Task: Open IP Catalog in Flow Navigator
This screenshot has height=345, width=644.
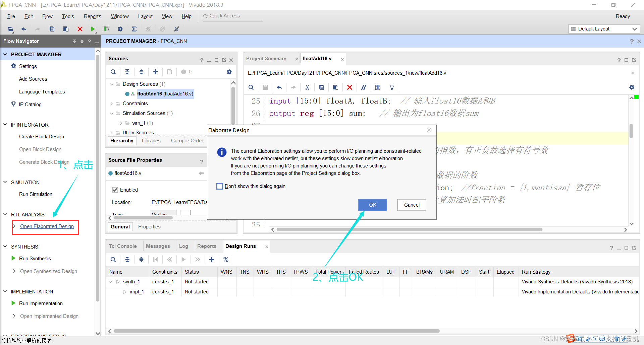Action: (30, 105)
